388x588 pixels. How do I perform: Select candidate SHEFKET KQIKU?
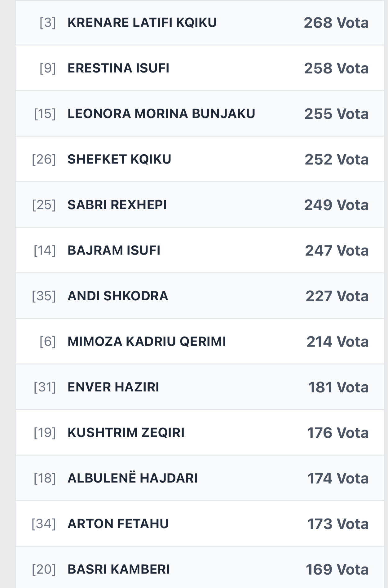point(119,159)
